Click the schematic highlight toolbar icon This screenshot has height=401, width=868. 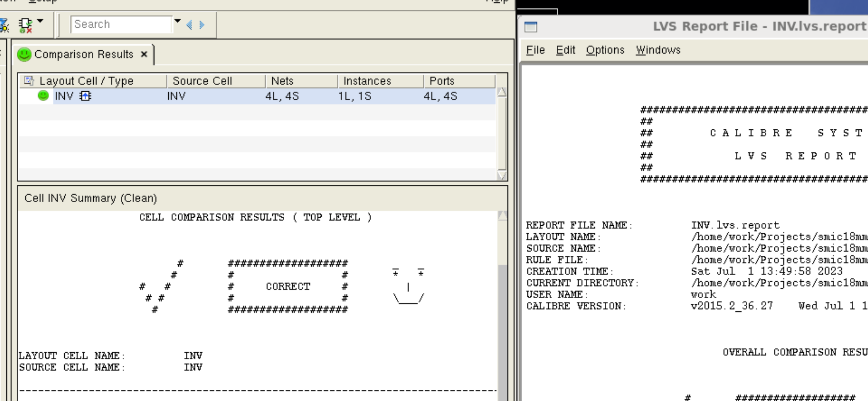coord(26,25)
